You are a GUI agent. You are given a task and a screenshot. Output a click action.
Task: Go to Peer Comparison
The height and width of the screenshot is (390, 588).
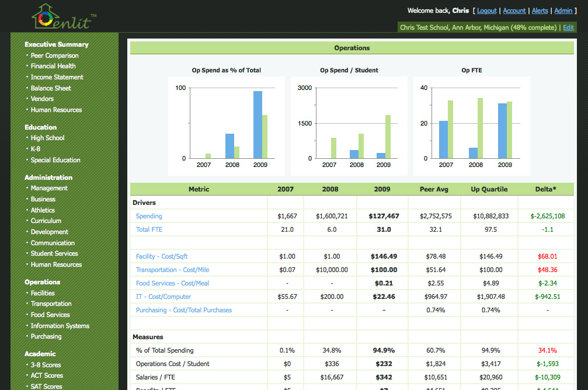point(55,55)
